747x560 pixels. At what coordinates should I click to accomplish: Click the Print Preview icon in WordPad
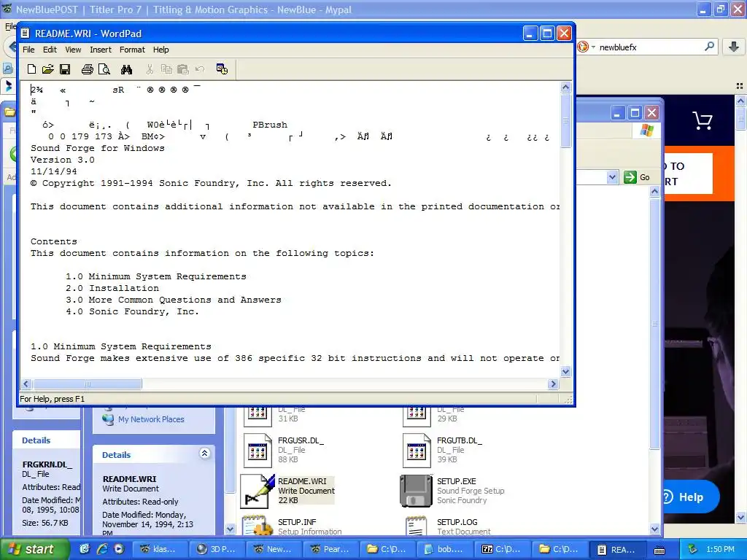point(104,69)
